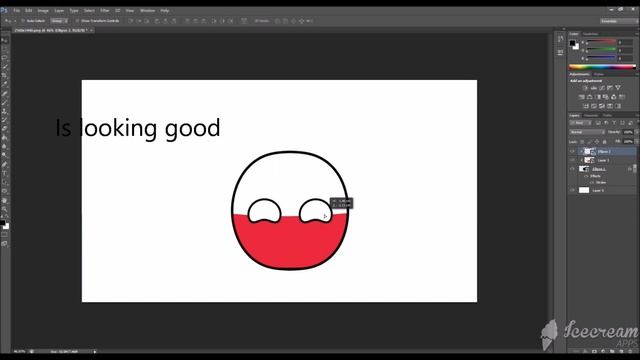Click the red channel slider in Color panel
640x360 pixels.
[601, 42]
